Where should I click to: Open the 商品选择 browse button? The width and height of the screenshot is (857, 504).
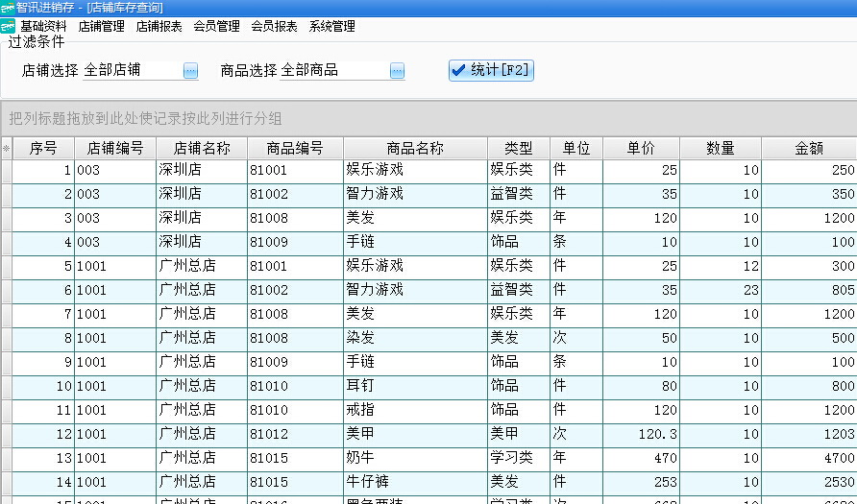(398, 70)
